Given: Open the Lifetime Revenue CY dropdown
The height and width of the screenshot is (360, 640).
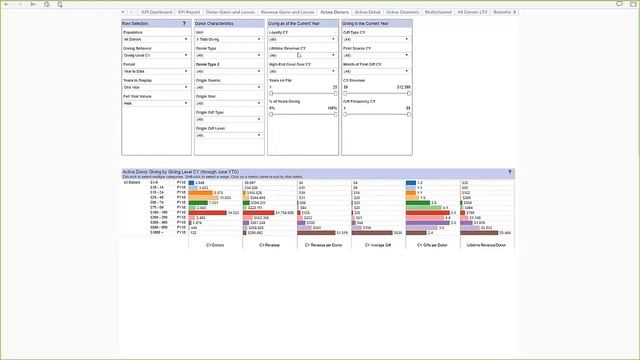Looking at the screenshot, I should click(302, 55).
